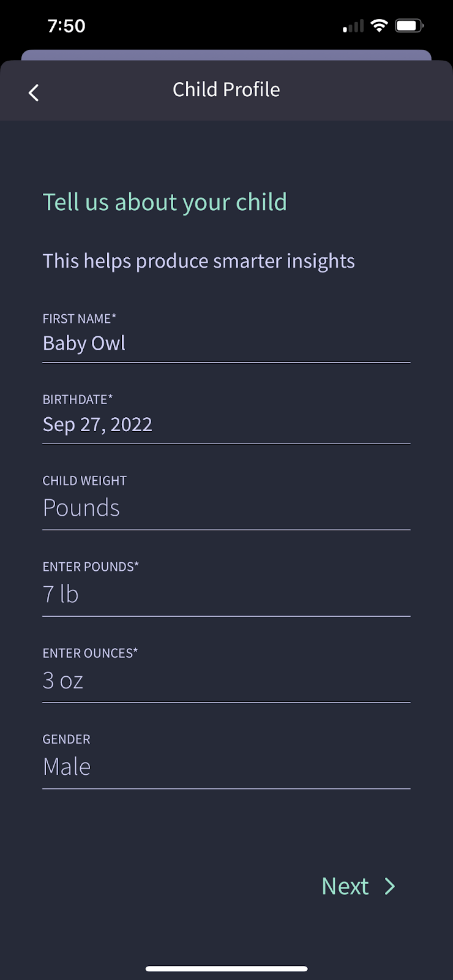Tap the purple sheet edge behind the card
This screenshot has height=980, width=453.
point(226,55)
